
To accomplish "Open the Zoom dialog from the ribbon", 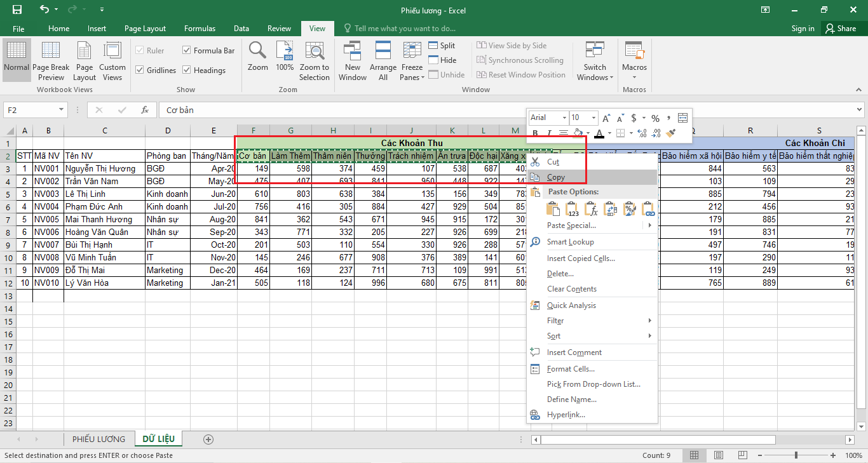I will pyautogui.click(x=258, y=56).
